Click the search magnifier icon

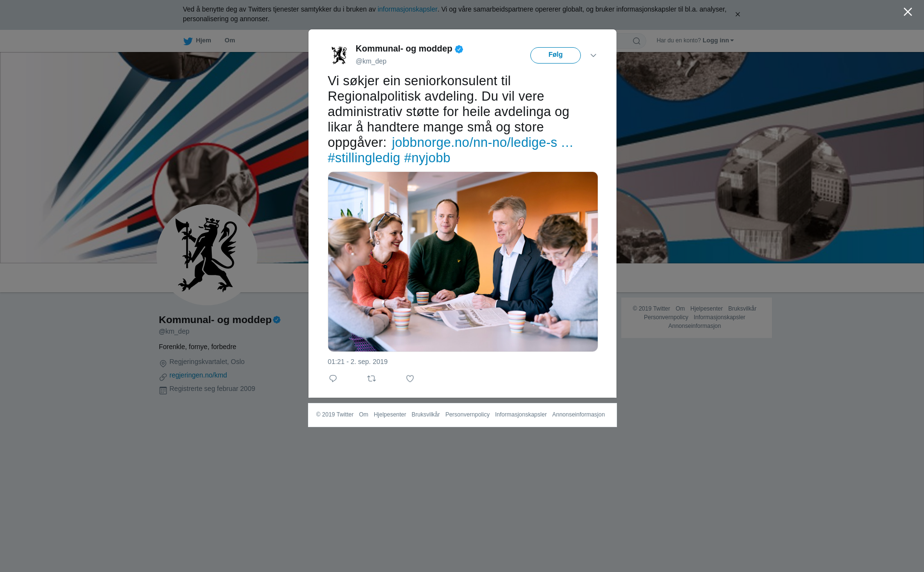tap(637, 41)
